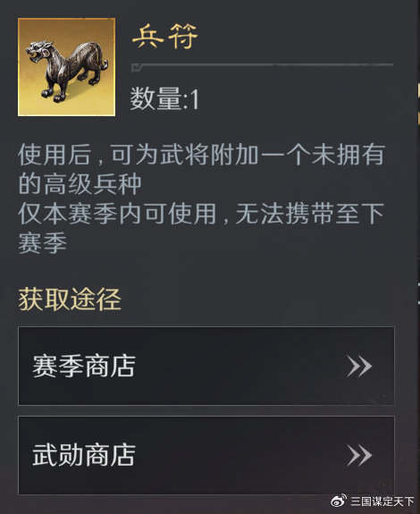Click the bronze tiger tally item icon
This screenshot has width=420, height=514.
(x=66, y=67)
